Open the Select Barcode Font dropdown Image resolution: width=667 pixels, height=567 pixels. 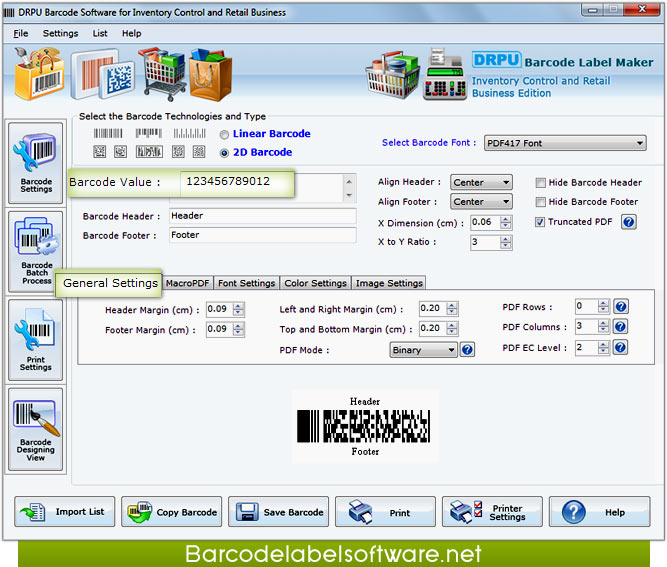565,143
